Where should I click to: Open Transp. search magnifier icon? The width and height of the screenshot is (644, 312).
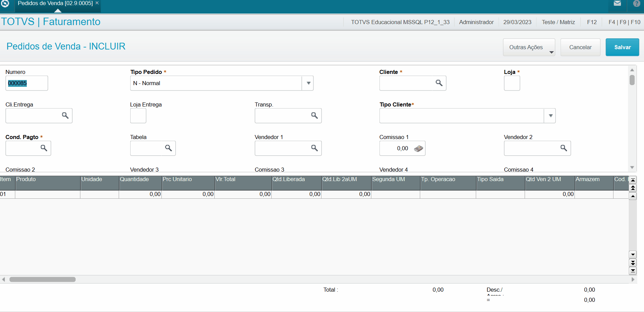(x=314, y=115)
